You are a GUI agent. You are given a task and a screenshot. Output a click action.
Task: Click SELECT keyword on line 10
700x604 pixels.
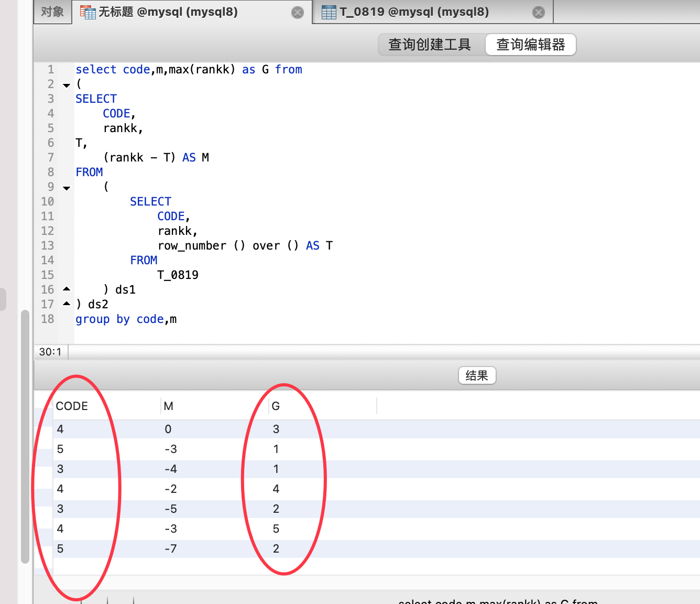click(x=150, y=201)
